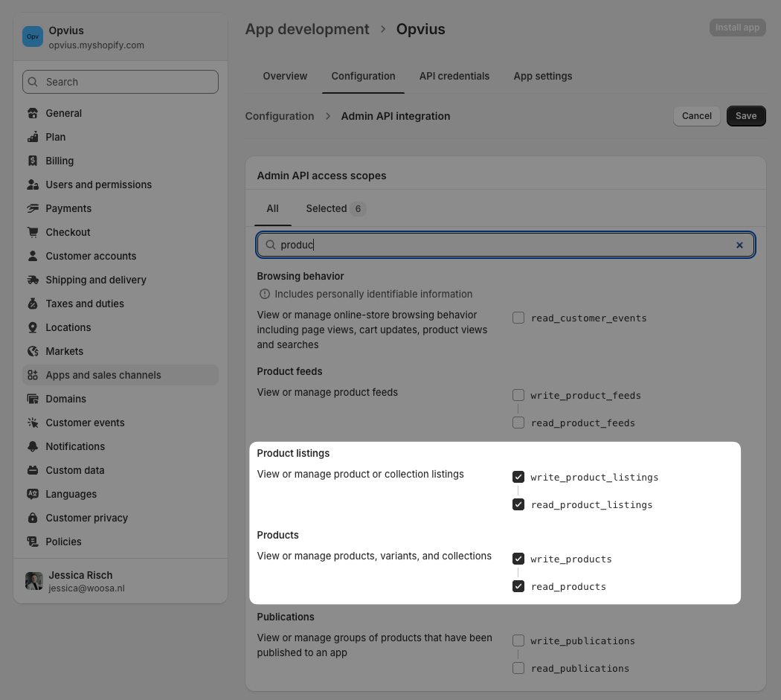Open Shipping and delivery settings
781x700 pixels.
[120, 280]
